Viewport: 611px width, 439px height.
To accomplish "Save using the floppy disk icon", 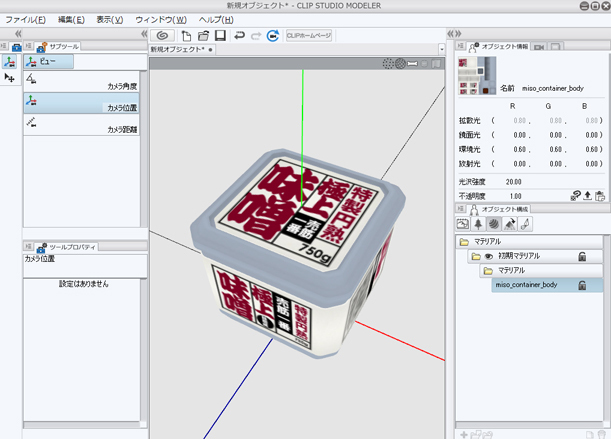I will tap(220, 36).
